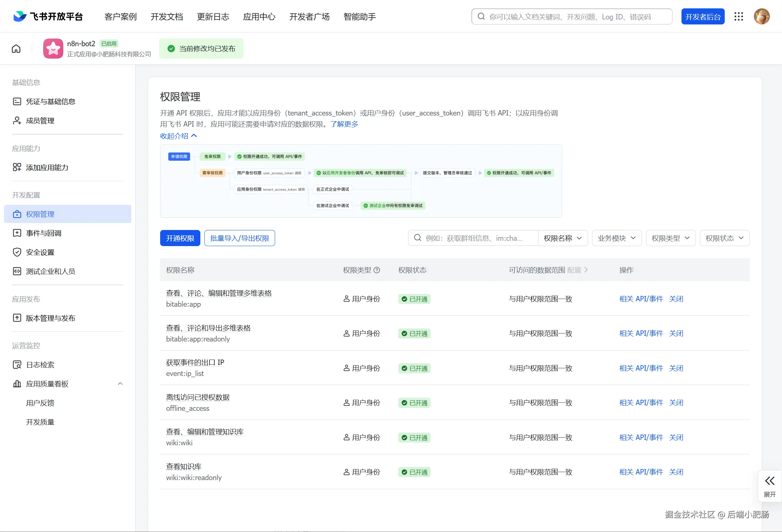Click the help icon beside 权限类型 header
The width and height of the screenshot is (782, 532).
pos(377,270)
